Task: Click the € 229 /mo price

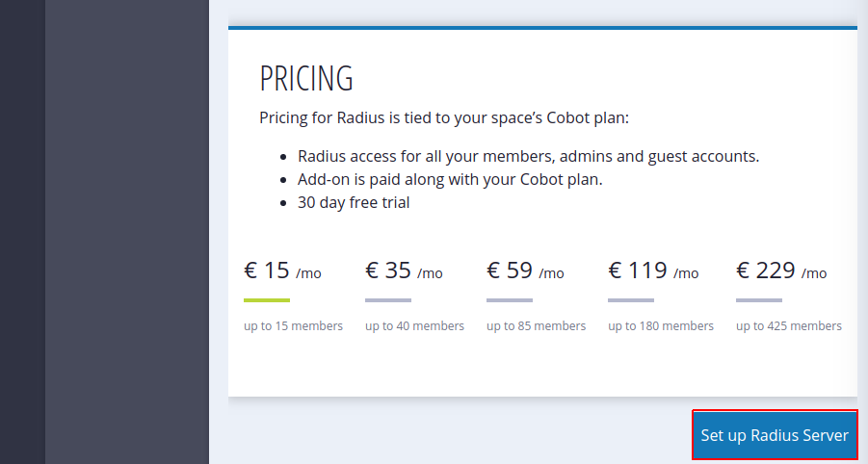Action: [x=781, y=271]
